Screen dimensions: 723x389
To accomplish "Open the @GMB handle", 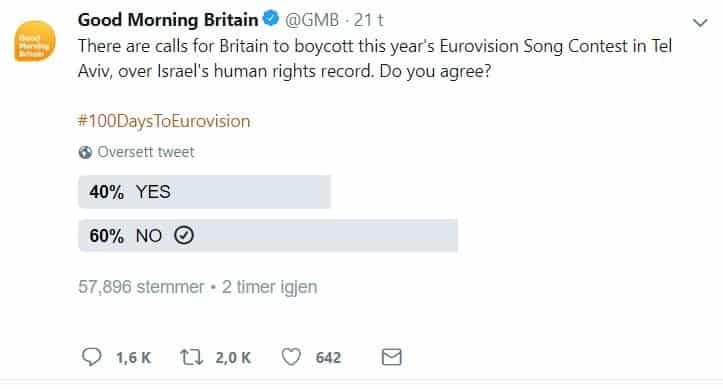I will (312, 20).
